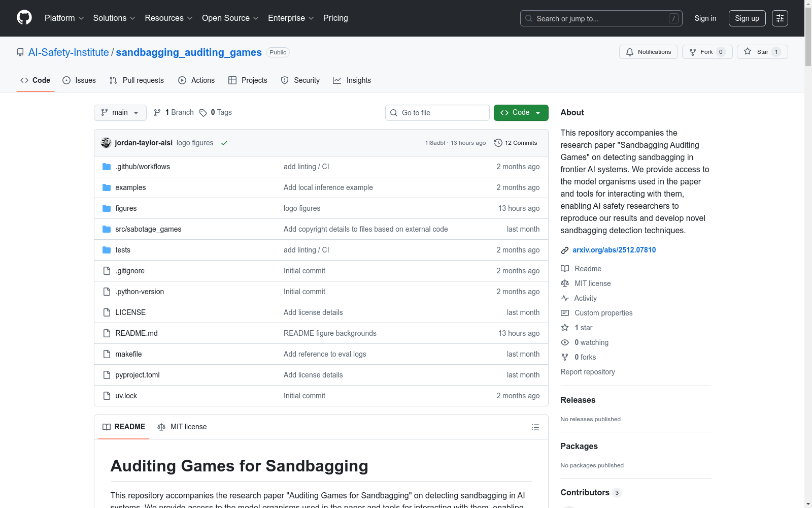This screenshot has width=812, height=508.
Task: Expand the Enterprise menu
Action: [x=291, y=18]
